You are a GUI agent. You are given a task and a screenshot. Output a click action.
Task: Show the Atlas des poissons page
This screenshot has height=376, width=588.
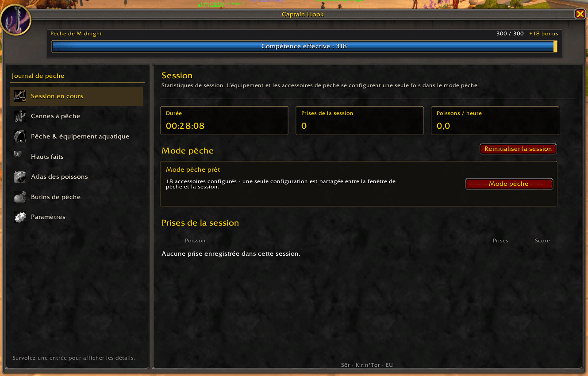point(77,176)
